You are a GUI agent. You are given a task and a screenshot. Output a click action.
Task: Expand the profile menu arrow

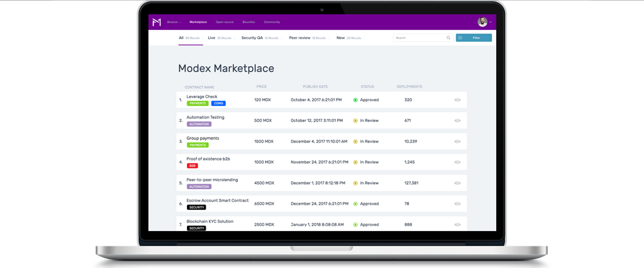coord(491,22)
